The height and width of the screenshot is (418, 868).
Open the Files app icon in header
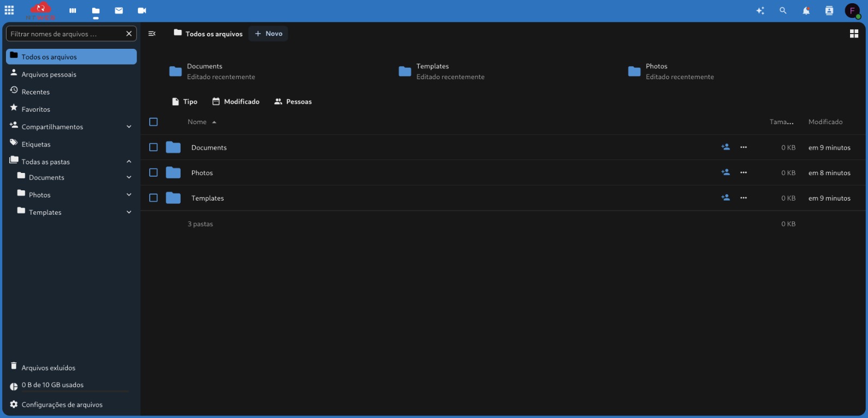tap(96, 10)
